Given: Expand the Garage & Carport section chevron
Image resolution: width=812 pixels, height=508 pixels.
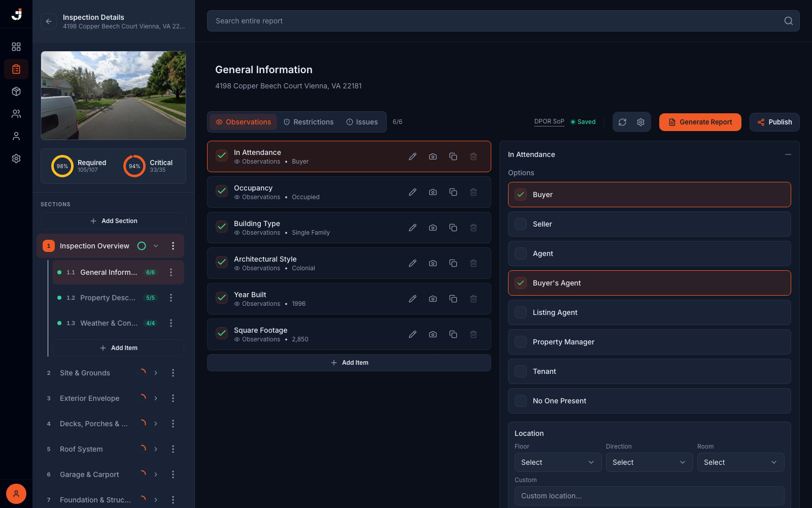Looking at the screenshot, I should click(x=156, y=474).
